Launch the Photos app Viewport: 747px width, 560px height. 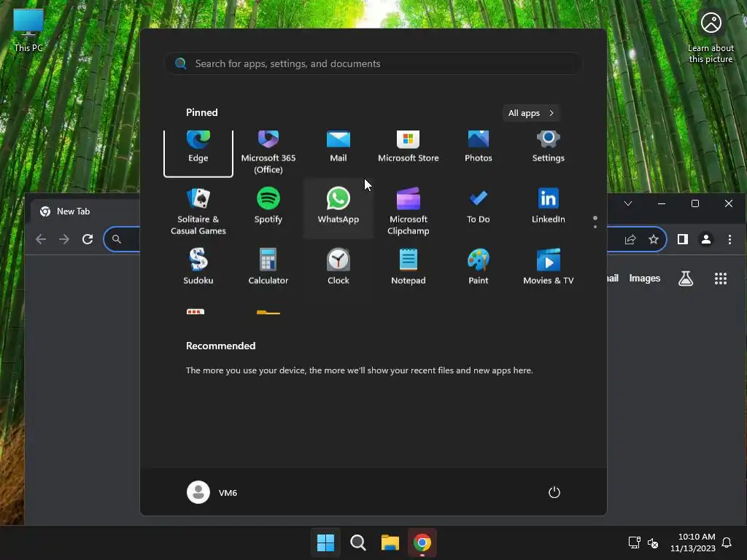click(x=479, y=147)
